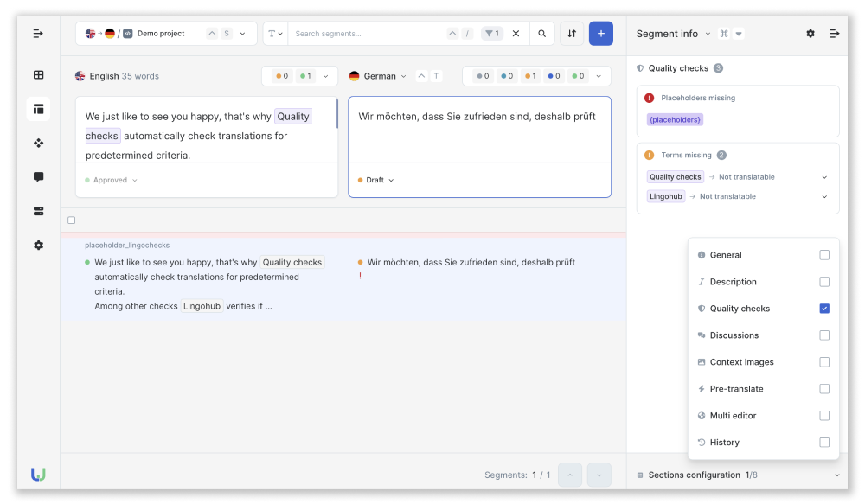This screenshot has height=504, width=865.
Task: Expand the German status counts dropdown
Action: coord(599,76)
